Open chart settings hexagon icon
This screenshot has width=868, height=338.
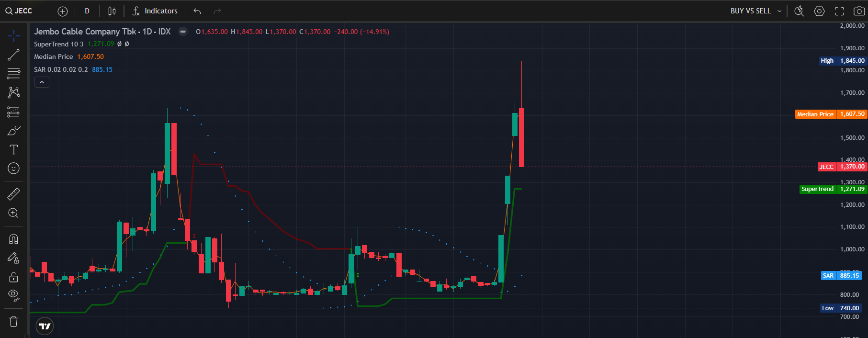tap(819, 11)
